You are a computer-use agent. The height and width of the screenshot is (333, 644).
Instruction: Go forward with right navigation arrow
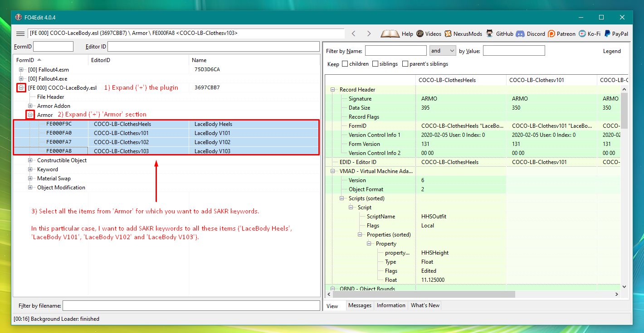[369, 34]
